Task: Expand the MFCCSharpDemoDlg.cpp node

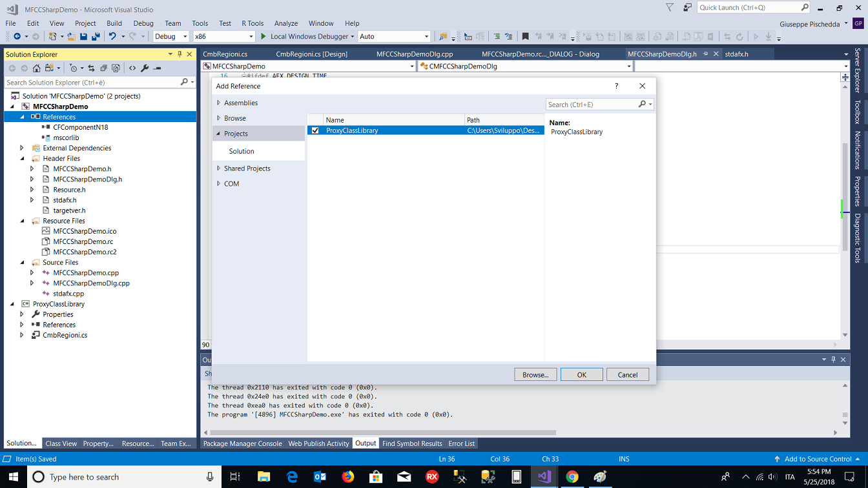Action: (x=32, y=283)
